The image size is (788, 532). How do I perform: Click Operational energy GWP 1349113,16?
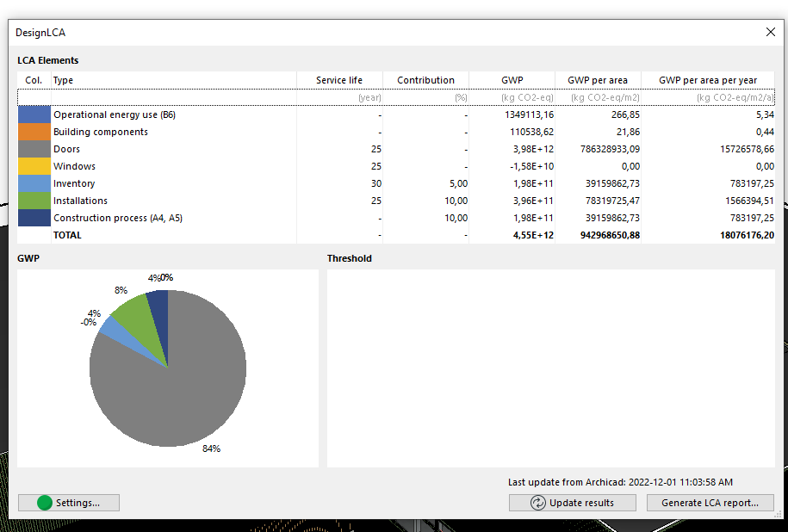[x=529, y=114]
